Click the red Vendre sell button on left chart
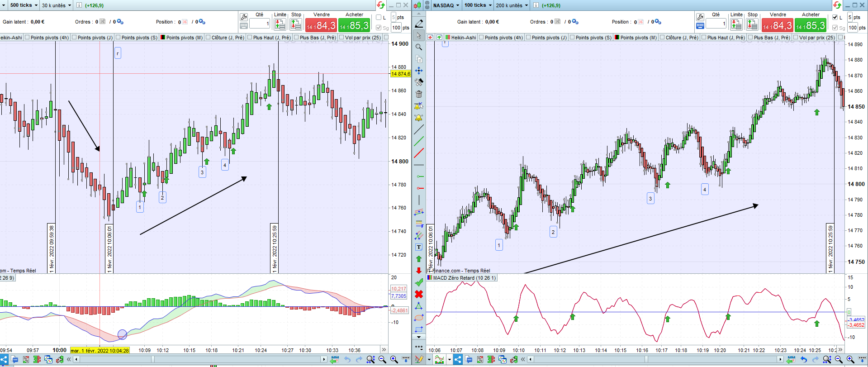 (x=321, y=25)
